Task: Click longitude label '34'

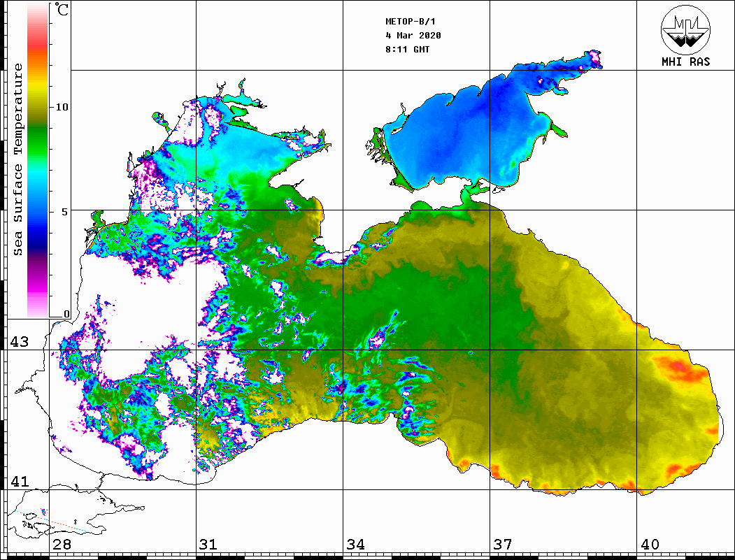Action: [x=356, y=545]
